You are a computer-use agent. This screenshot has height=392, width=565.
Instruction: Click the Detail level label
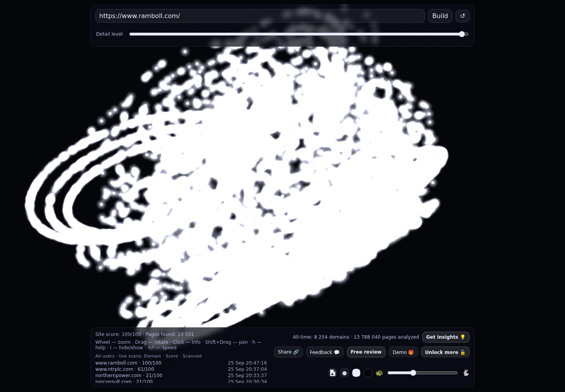(109, 34)
